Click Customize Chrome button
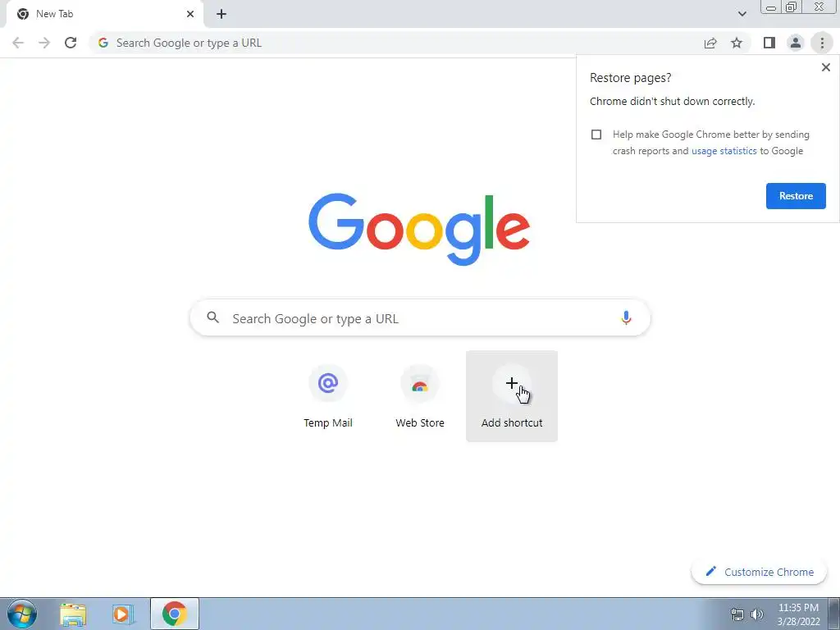This screenshot has height=630, width=840. point(760,572)
